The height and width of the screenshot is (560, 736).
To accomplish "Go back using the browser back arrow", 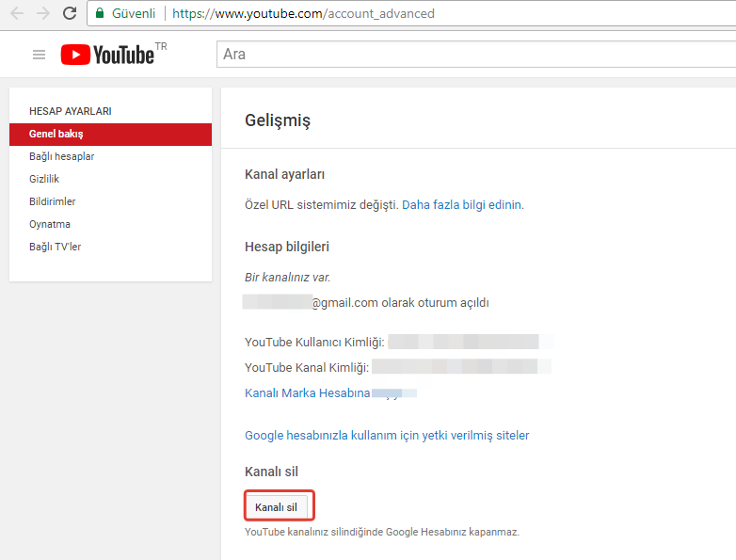I will tap(16, 14).
